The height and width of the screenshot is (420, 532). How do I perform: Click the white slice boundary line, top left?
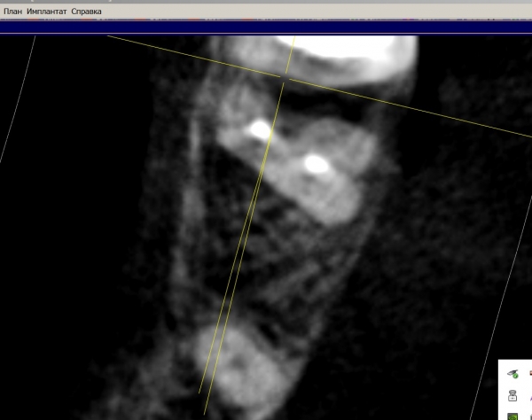pyautogui.click(x=18, y=99)
